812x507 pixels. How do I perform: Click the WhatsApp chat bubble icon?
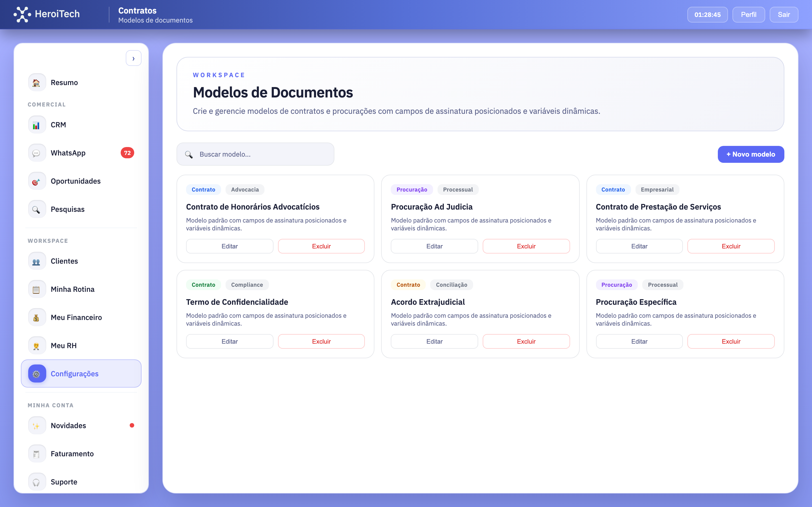pyautogui.click(x=37, y=153)
